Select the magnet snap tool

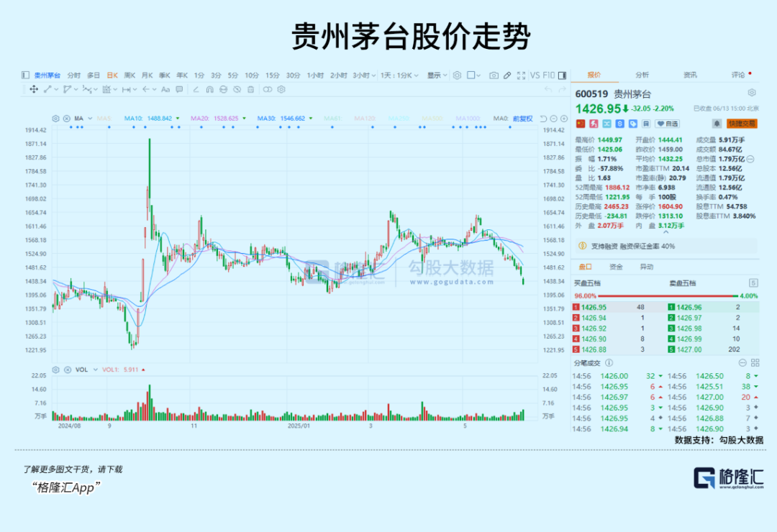pos(210,89)
